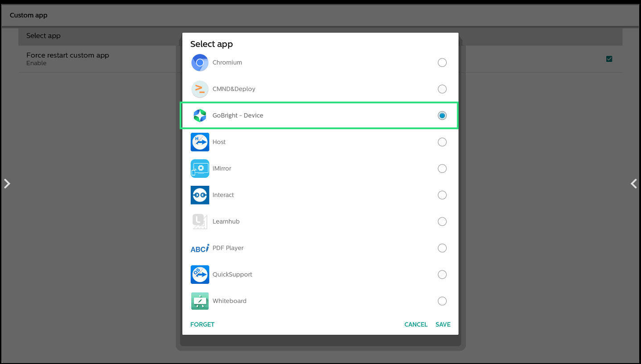
Task: Click the right-edge chevron arrow
Action: click(x=633, y=184)
